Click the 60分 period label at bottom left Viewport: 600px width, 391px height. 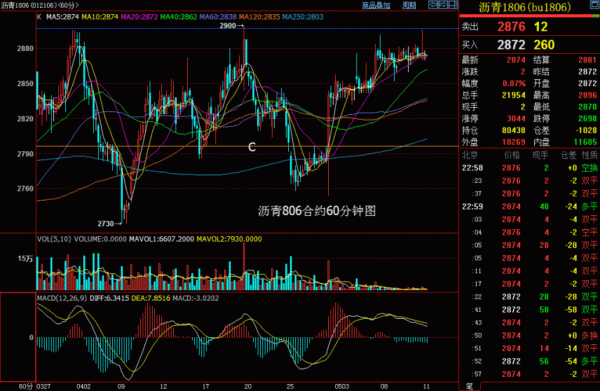pos(26,386)
